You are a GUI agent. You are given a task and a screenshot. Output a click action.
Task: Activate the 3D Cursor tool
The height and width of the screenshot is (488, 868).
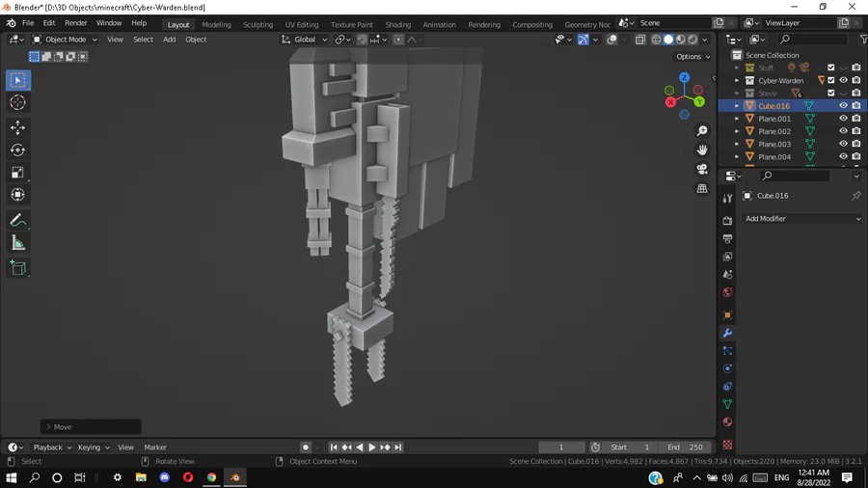[x=17, y=102]
